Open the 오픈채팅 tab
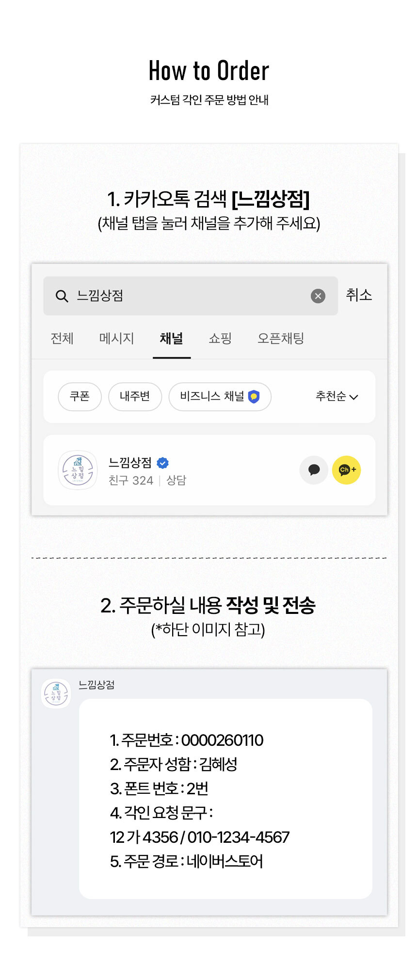Viewport: 417px width, 980px height. point(280,338)
